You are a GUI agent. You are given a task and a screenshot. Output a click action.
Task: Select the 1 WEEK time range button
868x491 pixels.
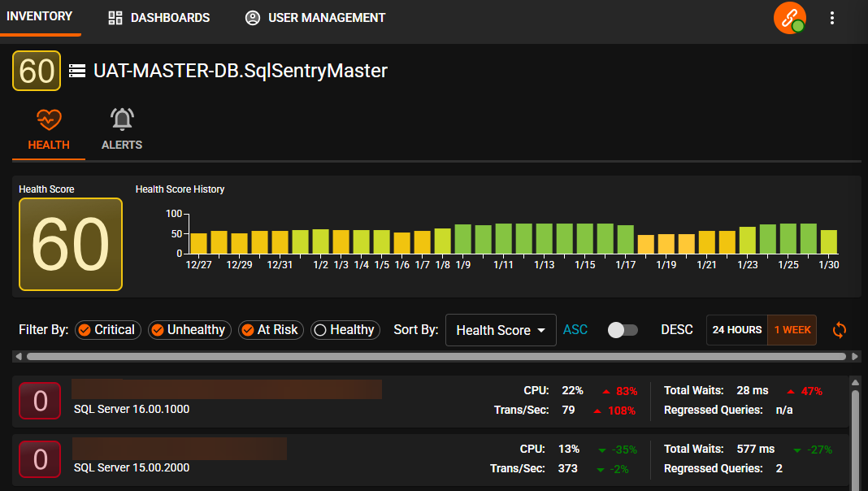click(792, 330)
